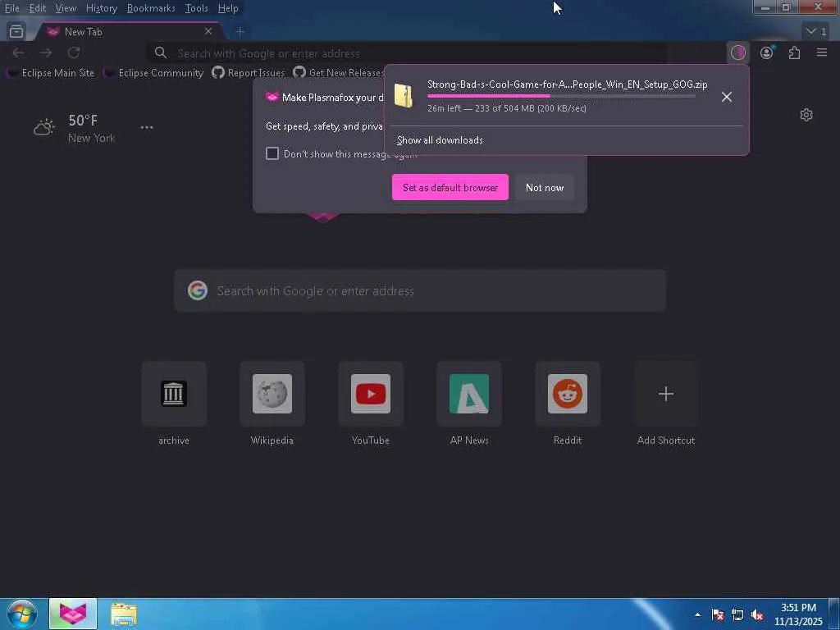The image size is (840, 630).
Task: Click the 50°F temperature text
Action: (83, 120)
